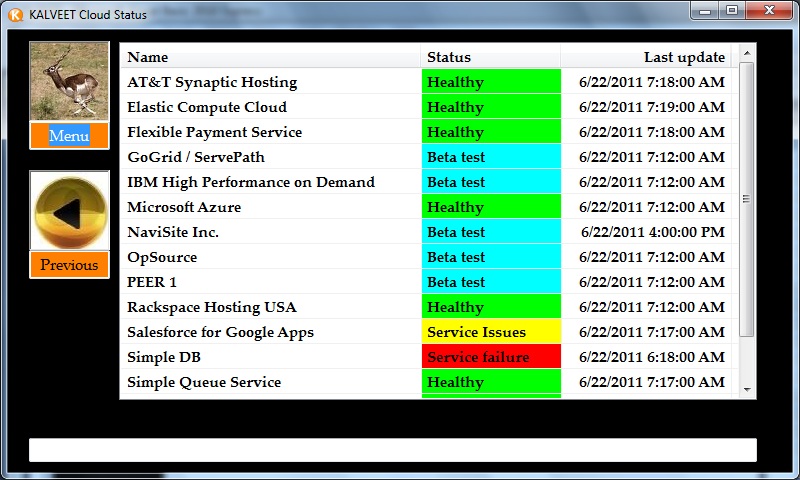This screenshot has width=800, height=480.
Task: Click the list scrollbar down arrow
Action: [747, 390]
